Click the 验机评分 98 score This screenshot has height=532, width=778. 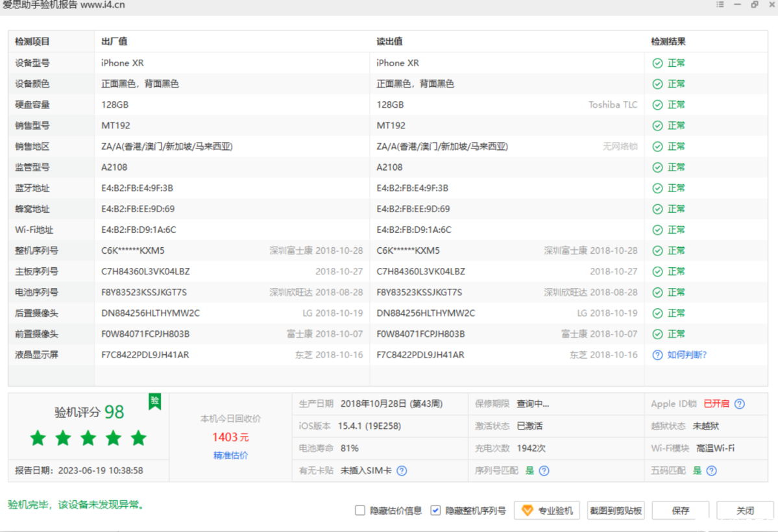pos(90,412)
